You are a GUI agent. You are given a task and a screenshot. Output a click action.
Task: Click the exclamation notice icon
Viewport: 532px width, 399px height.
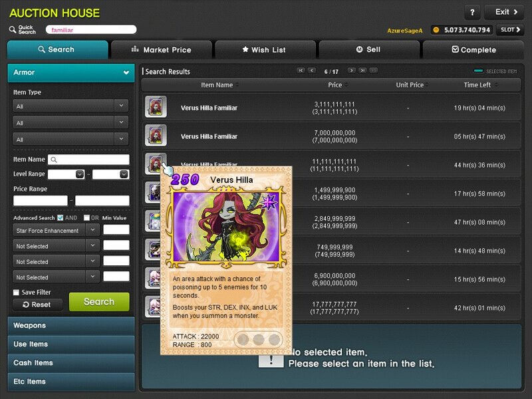(x=271, y=360)
